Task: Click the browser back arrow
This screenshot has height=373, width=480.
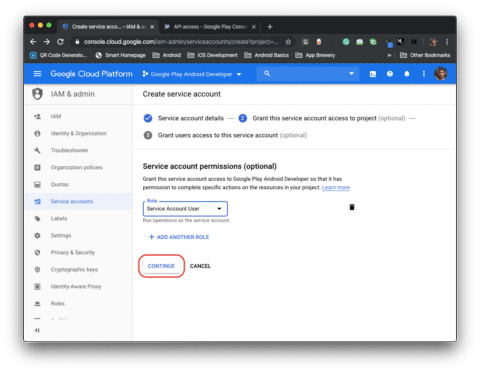Action: tap(33, 42)
